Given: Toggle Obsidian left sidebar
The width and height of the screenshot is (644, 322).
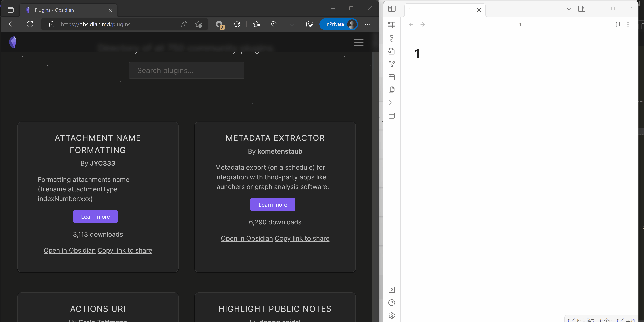Looking at the screenshot, I should click(392, 9).
